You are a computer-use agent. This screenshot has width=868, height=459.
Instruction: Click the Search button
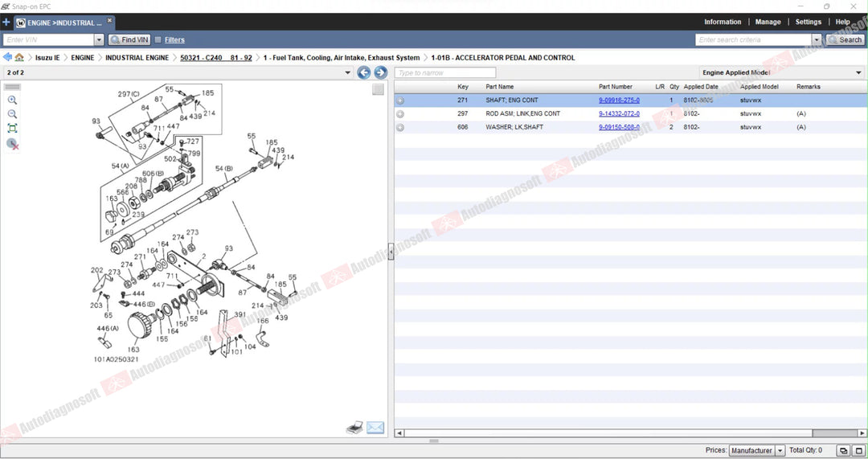click(845, 40)
